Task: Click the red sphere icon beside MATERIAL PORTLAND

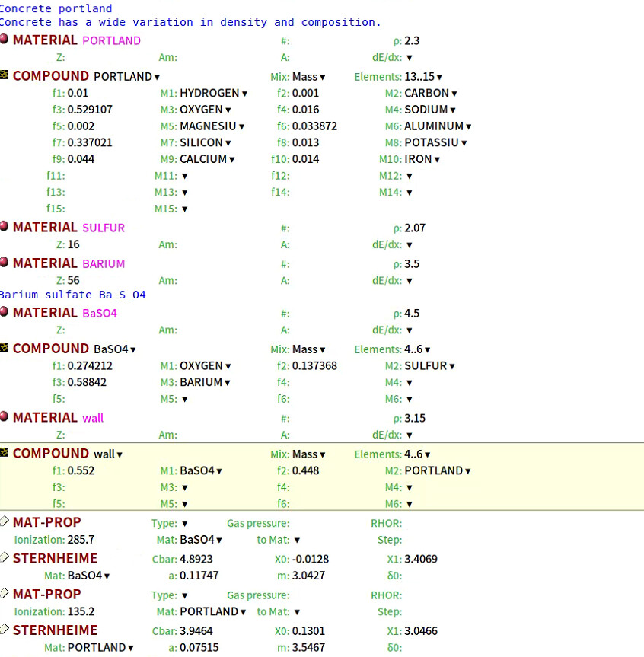Action: (x=5, y=39)
